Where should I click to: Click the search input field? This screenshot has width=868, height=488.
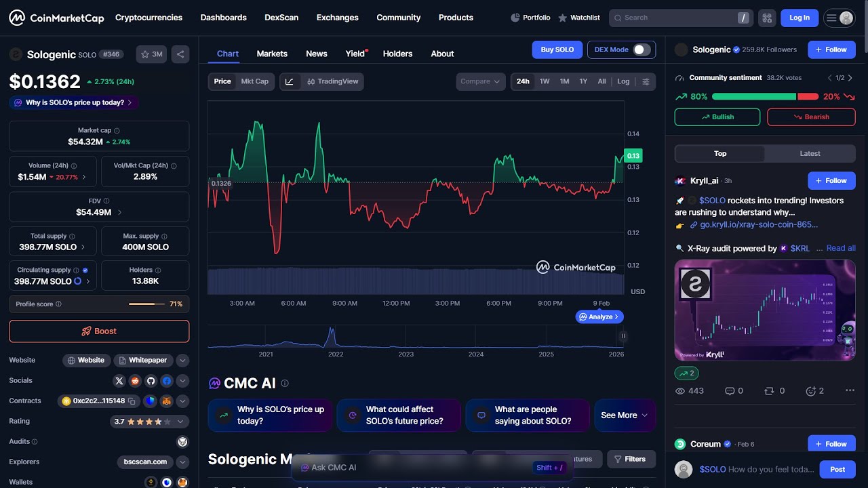pyautogui.click(x=681, y=18)
